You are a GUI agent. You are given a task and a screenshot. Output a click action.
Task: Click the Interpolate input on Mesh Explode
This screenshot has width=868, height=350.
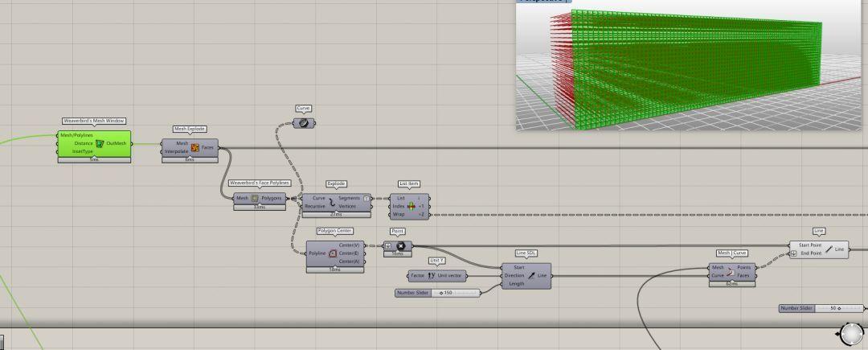[178, 151]
